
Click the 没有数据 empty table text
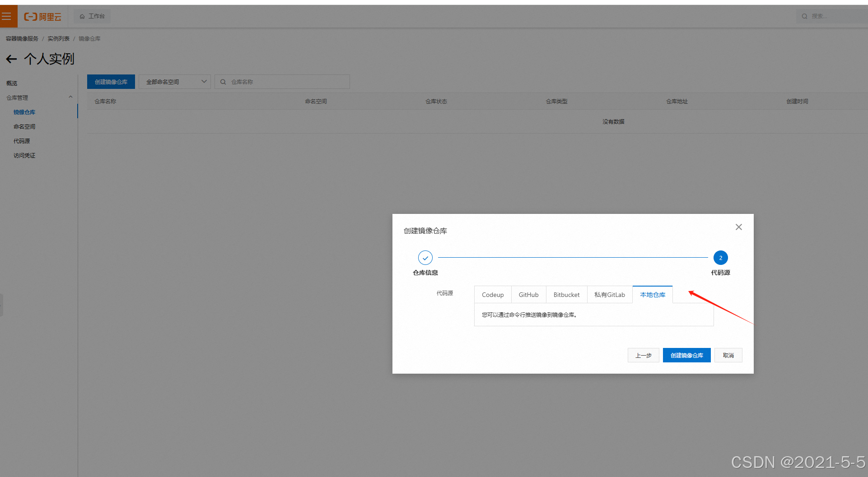(x=613, y=122)
